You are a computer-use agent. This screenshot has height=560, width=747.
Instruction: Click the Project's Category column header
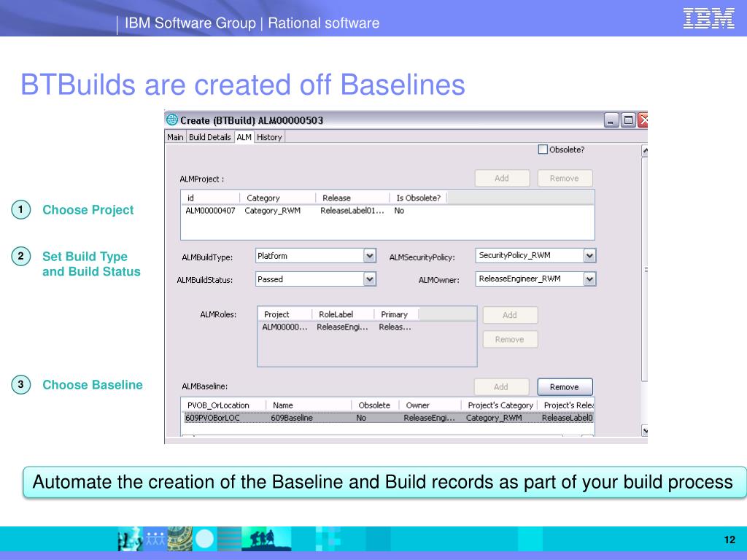500,405
